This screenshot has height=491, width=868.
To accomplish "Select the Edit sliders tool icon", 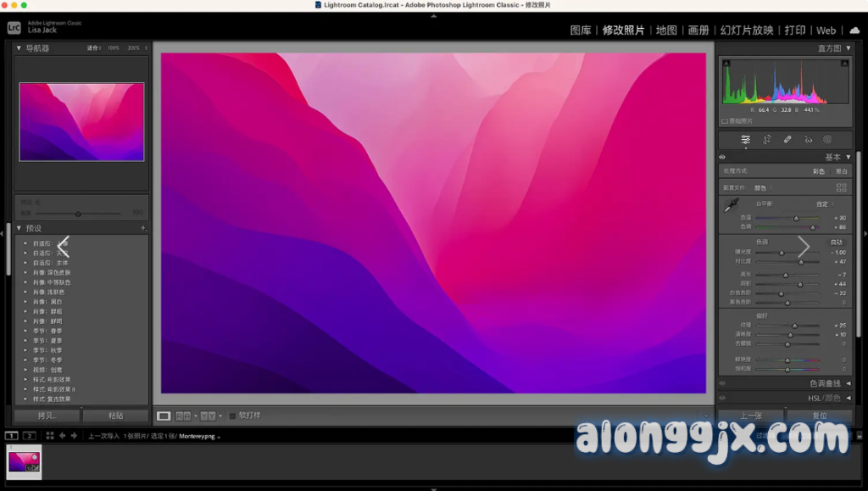I will pyautogui.click(x=745, y=140).
